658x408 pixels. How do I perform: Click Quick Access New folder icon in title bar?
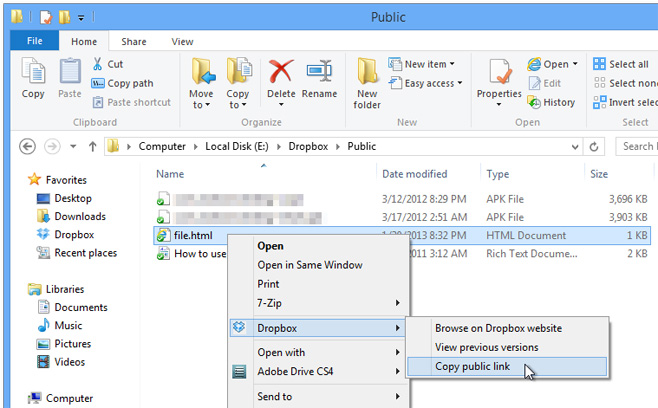pyautogui.click(x=64, y=17)
